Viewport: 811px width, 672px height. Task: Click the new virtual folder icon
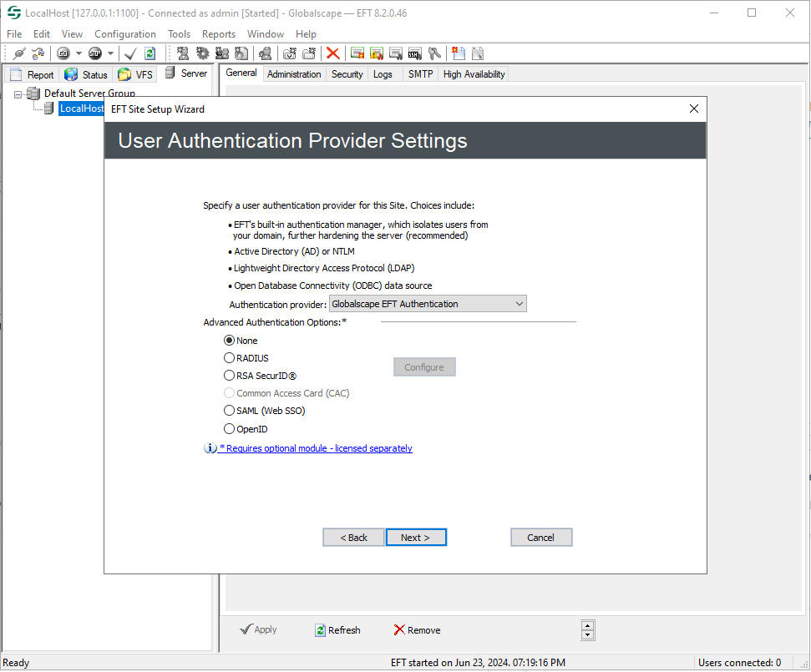[309, 53]
